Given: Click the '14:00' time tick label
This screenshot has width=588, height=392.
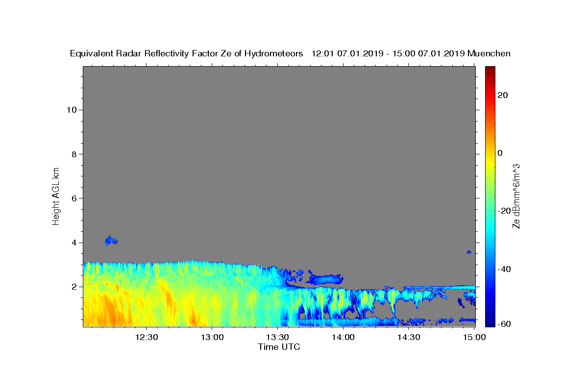Looking at the screenshot, I should pos(343,338).
